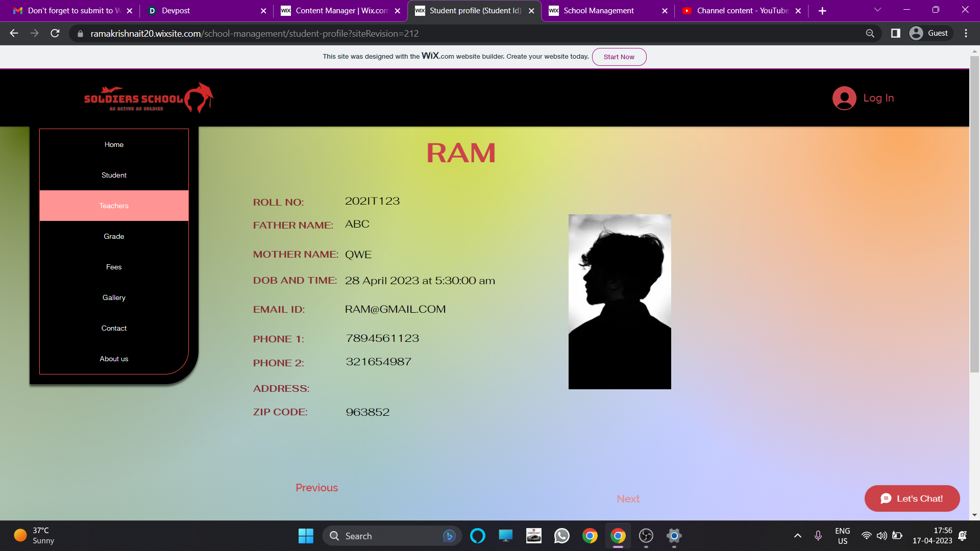
Task: Open the Teachers menu item
Action: 114,206
